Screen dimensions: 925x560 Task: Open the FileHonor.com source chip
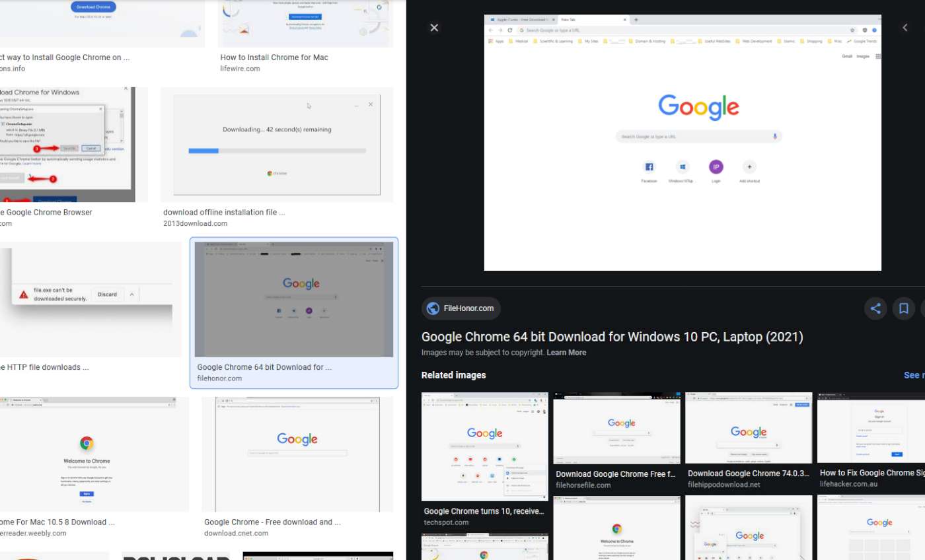pos(461,308)
